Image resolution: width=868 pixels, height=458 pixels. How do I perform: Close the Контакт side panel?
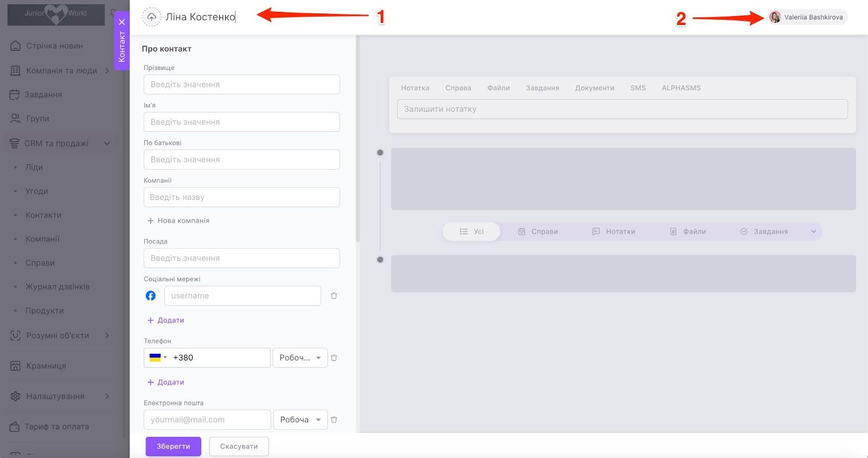pyautogui.click(x=122, y=22)
